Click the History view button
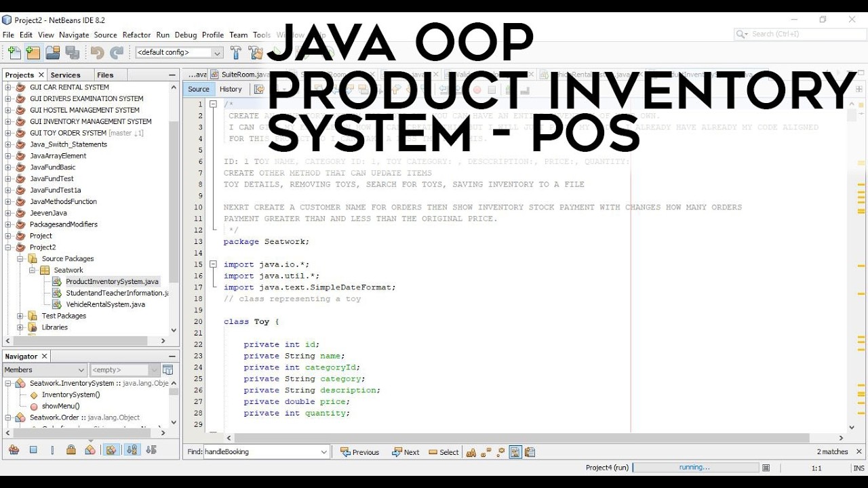The height and width of the screenshot is (488, 868). pos(231,89)
